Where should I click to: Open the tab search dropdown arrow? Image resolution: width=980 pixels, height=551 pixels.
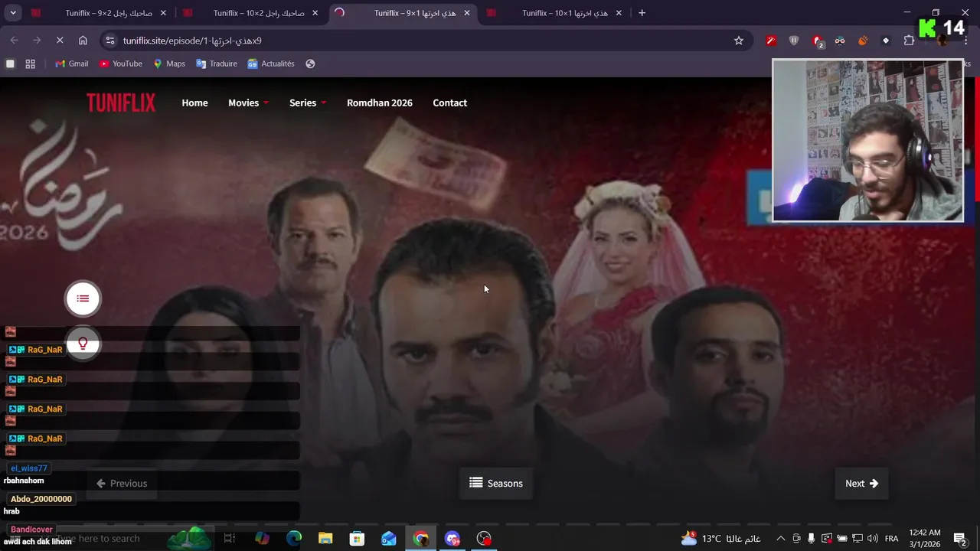tap(13, 13)
